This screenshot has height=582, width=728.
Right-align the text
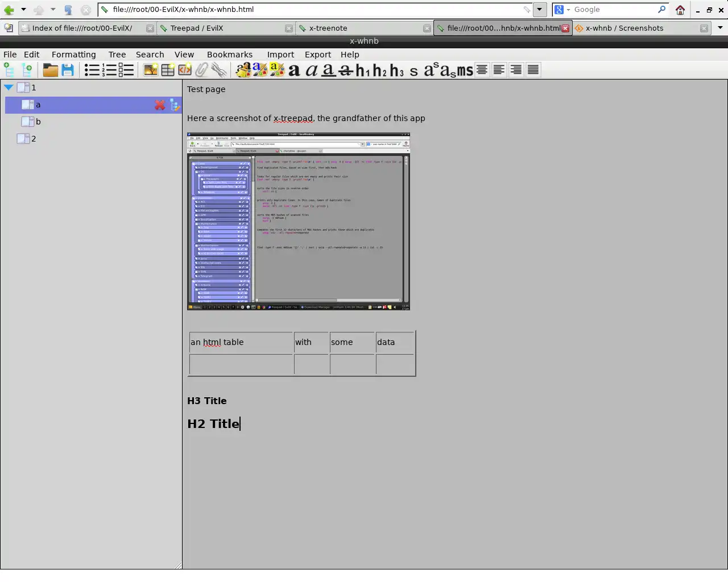516,70
